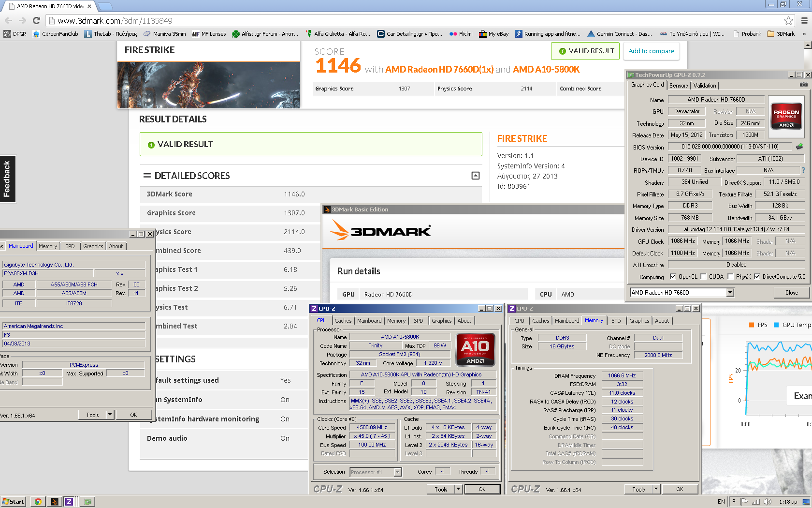Toggle CUDA checkbox in GPU-Z

(703, 277)
